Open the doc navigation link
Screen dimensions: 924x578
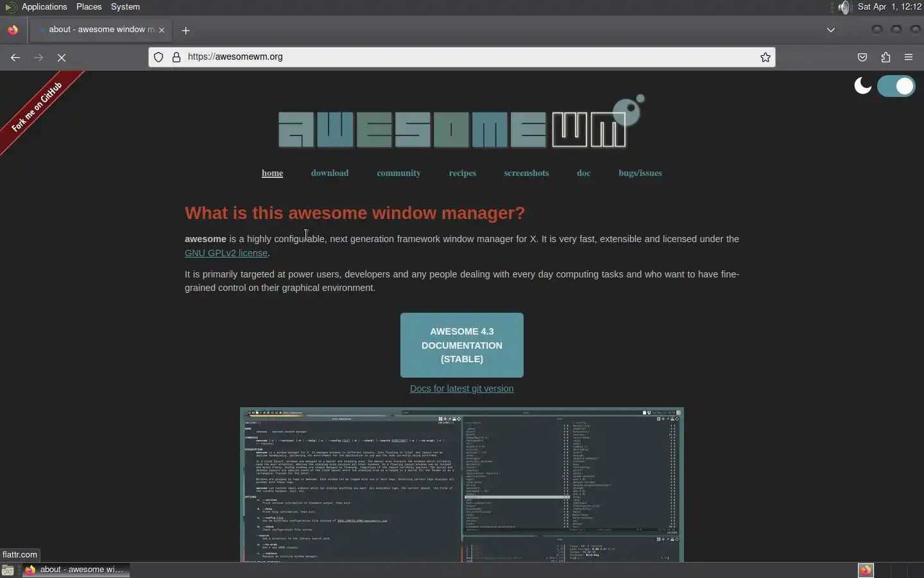coord(583,173)
